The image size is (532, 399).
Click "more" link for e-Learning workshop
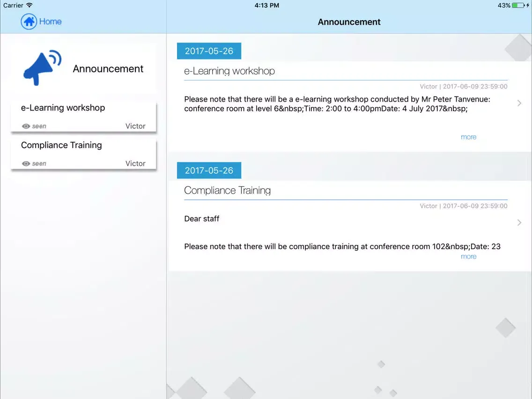[x=468, y=137]
